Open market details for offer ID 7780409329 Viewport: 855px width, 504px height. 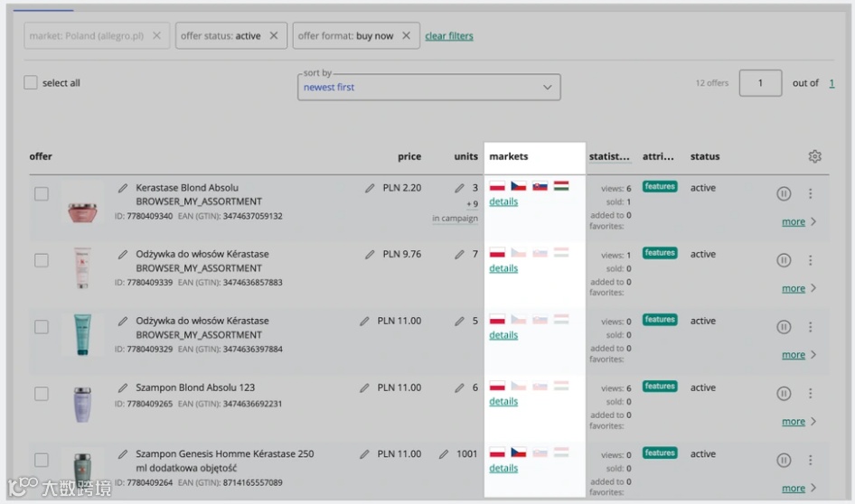tap(503, 335)
